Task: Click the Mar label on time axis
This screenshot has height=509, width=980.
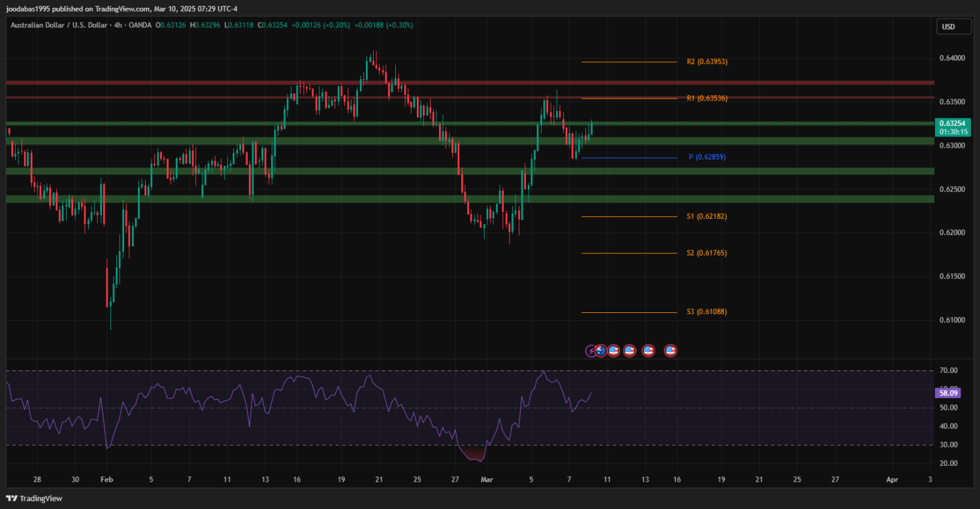Action: click(x=487, y=480)
